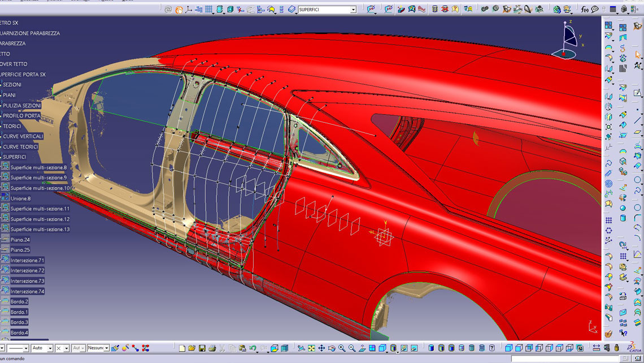Screen dimensions: 644x363
Task: Undo the last action with Undo arrow
Action: (x=252, y=348)
